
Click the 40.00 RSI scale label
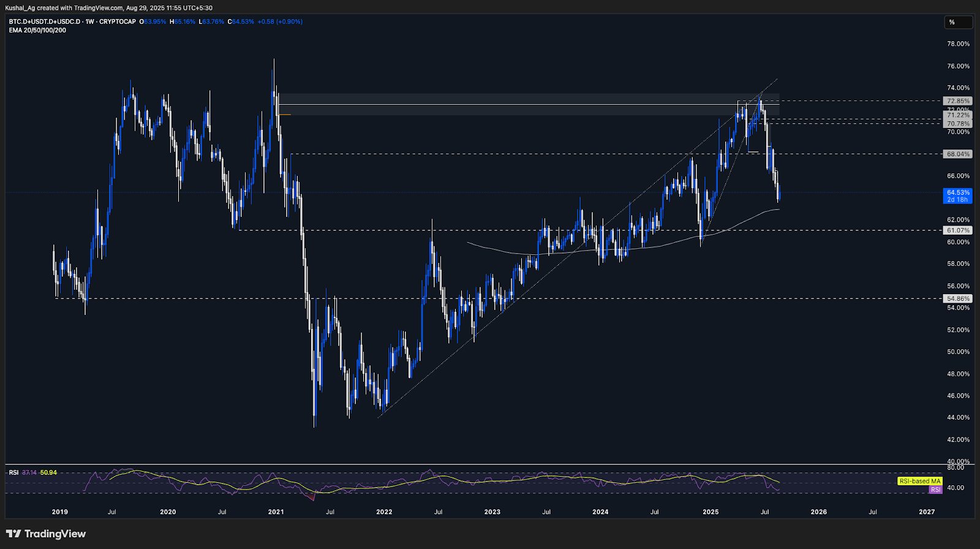tap(956, 488)
